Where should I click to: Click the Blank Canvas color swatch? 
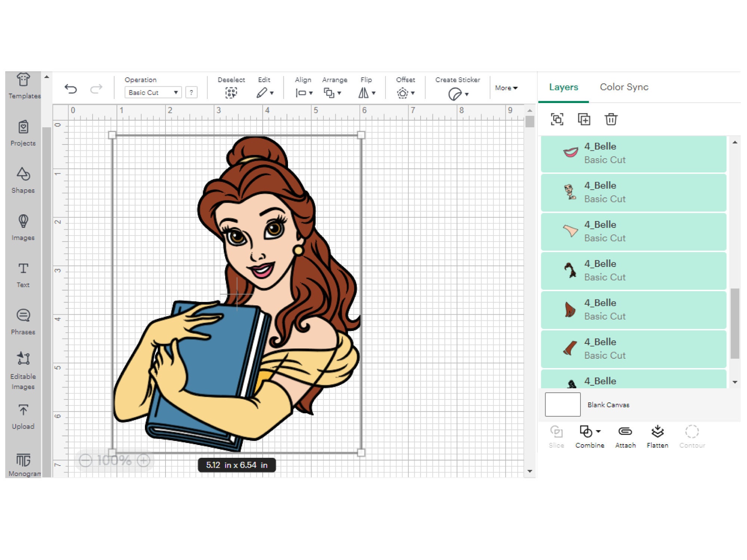(562, 405)
